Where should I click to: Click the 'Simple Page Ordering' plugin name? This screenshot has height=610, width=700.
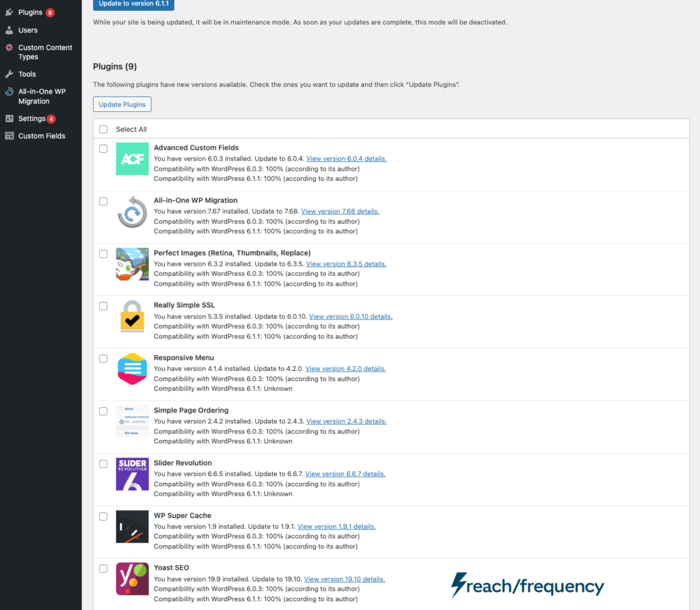coord(191,411)
